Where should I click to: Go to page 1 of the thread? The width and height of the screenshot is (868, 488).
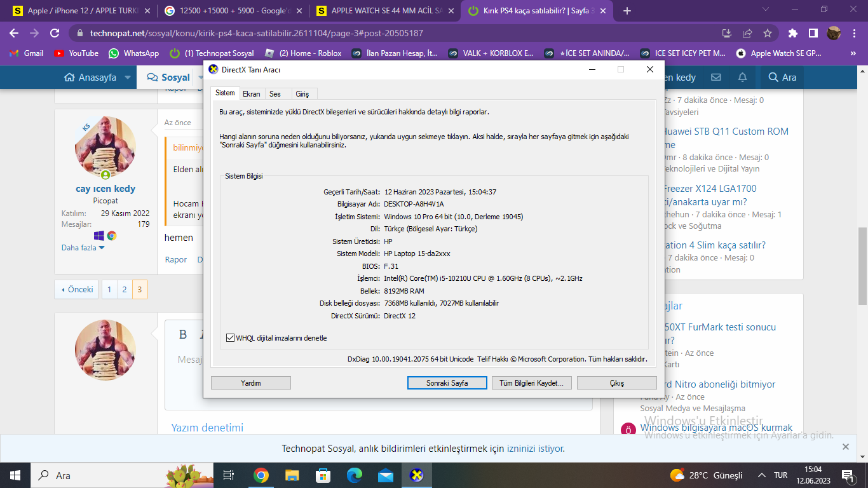pyautogui.click(x=109, y=289)
